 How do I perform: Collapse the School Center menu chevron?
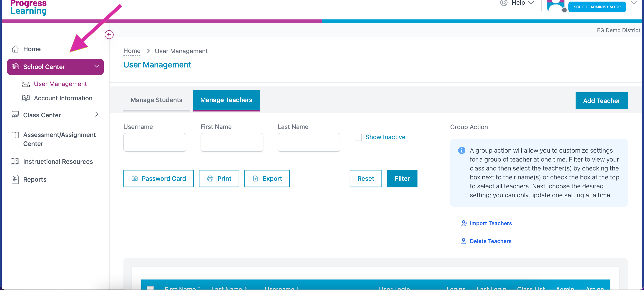coord(97,66)
